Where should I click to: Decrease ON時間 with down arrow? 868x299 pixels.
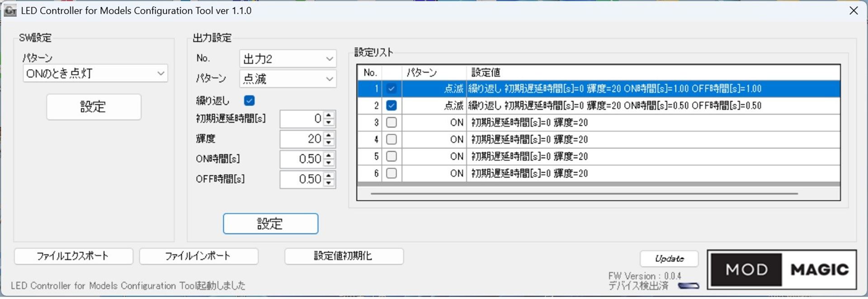[x=329, y=163]
